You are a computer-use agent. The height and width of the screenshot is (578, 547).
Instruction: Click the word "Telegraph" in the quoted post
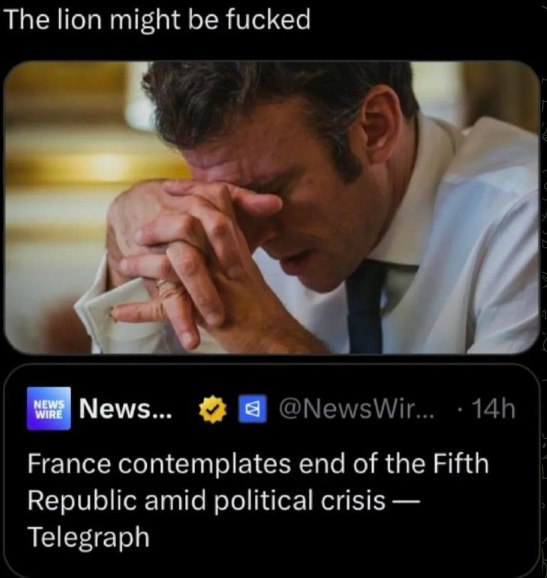(x=88, y=537)
